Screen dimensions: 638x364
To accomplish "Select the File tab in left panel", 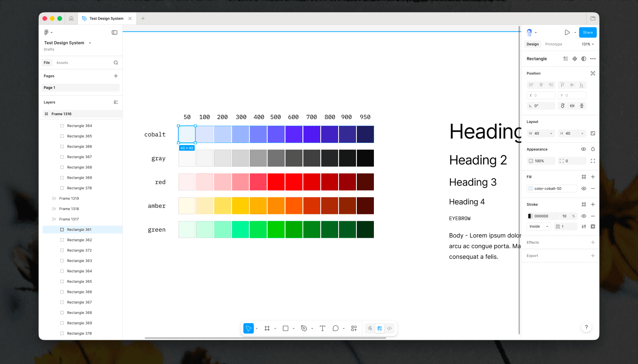I will tap(47, 63).
